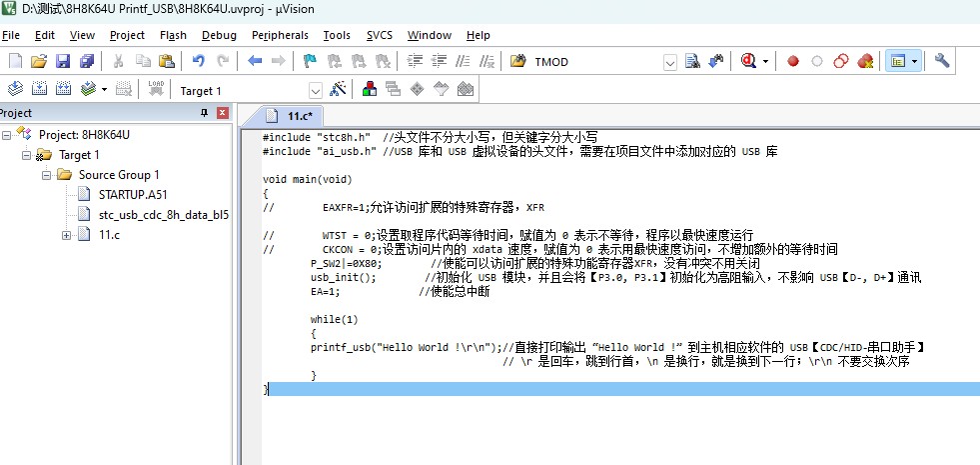Open the debug button dropdown arrow
The width and height of the screenshot is (980, 465).
765,61
